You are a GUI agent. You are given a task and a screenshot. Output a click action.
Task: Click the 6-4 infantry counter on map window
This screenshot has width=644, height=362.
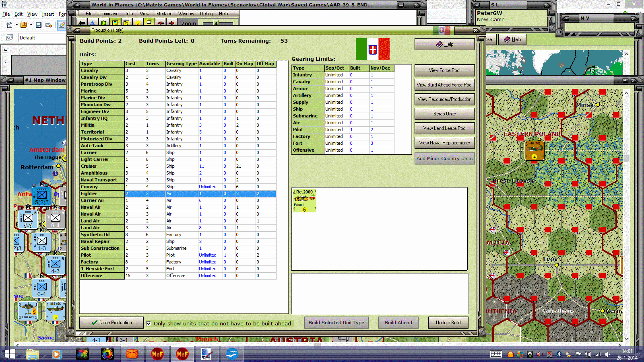[x=42, y=288]
